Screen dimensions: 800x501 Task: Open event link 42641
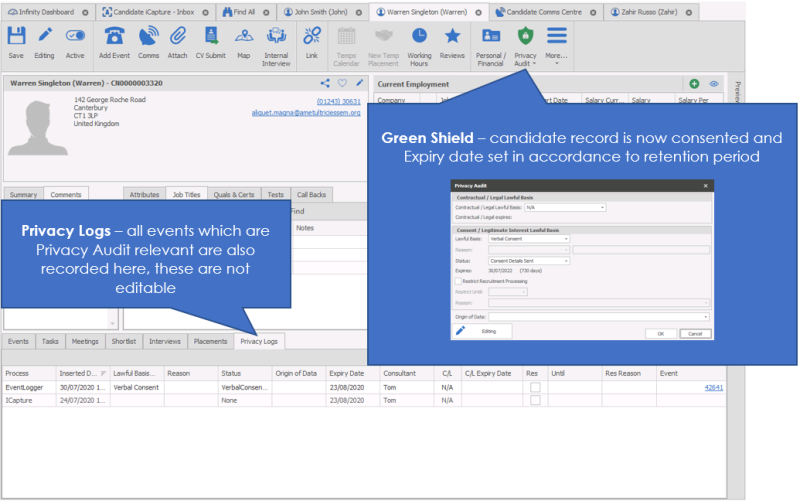[x=713, y=386]
